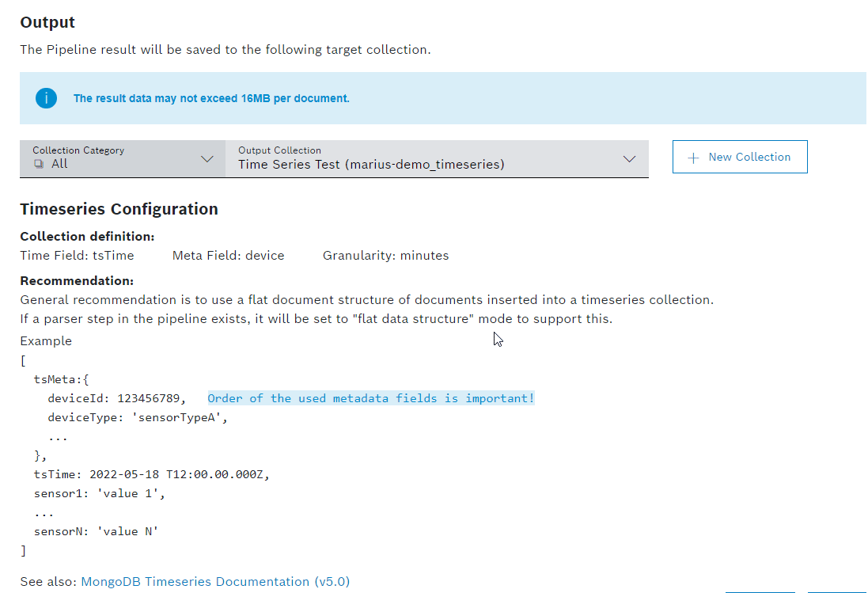Open the Time Series Test collection selector
This screenshot has height=593, width=868.
(x=371, y=165)
